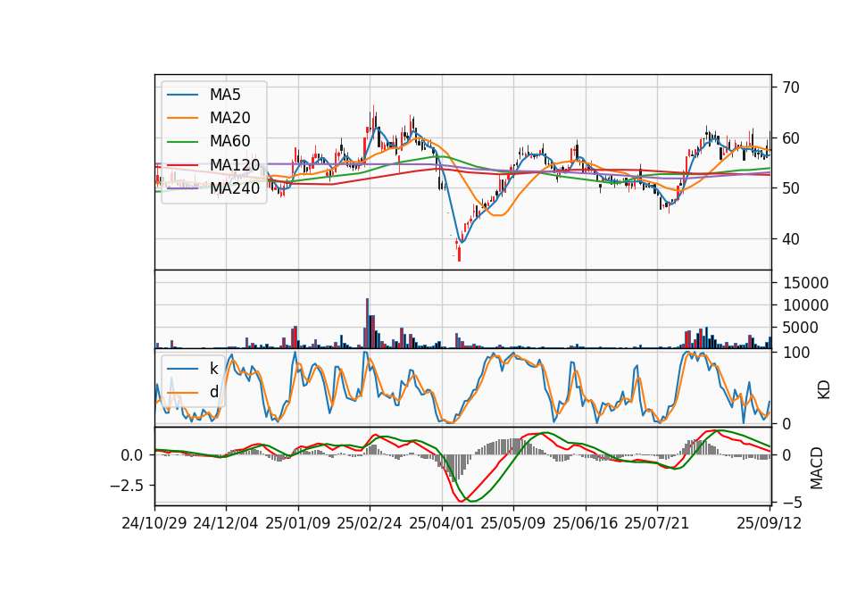Click the MACD left axis value −2.5

(126, 486)
